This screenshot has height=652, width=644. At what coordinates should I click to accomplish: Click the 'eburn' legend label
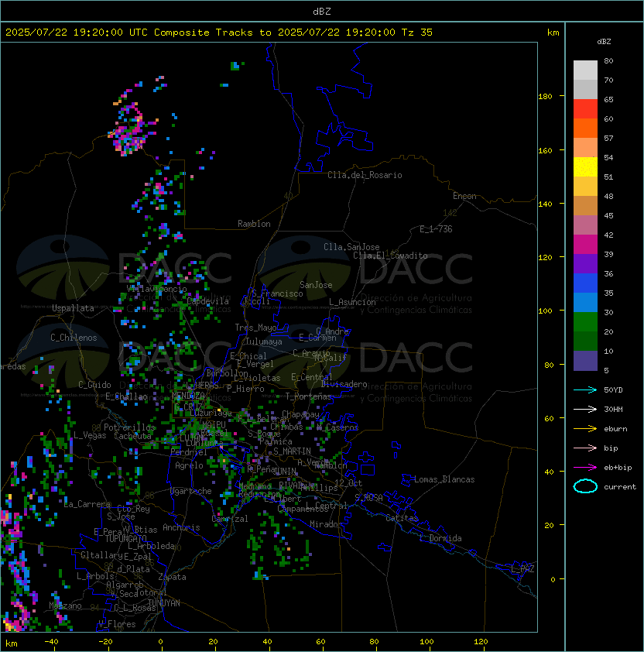(615, 429)
